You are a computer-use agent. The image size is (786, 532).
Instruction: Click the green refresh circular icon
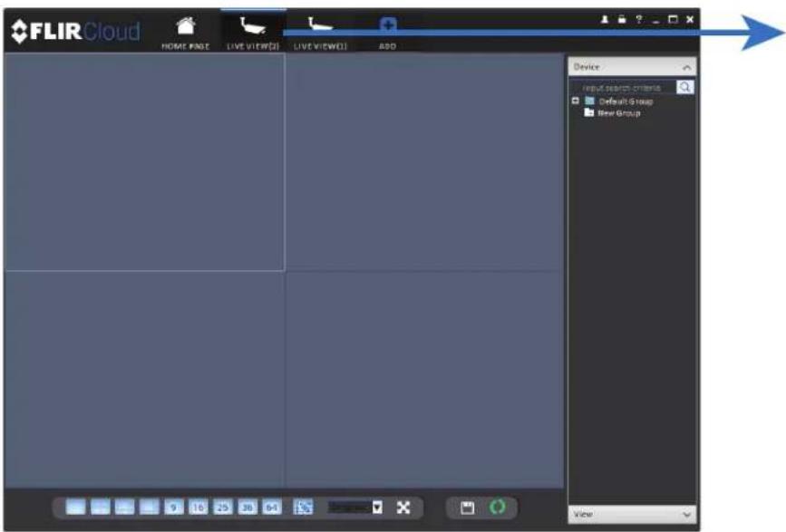498,507
